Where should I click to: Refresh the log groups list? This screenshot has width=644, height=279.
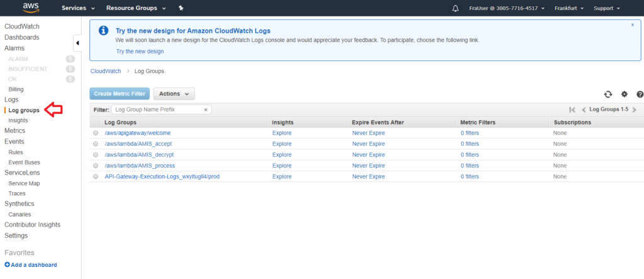(x=608, y=94)
